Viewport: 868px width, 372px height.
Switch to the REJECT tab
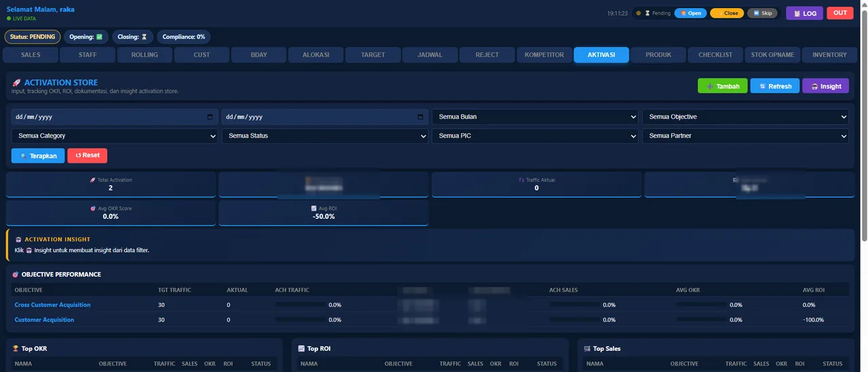(487, 55)
